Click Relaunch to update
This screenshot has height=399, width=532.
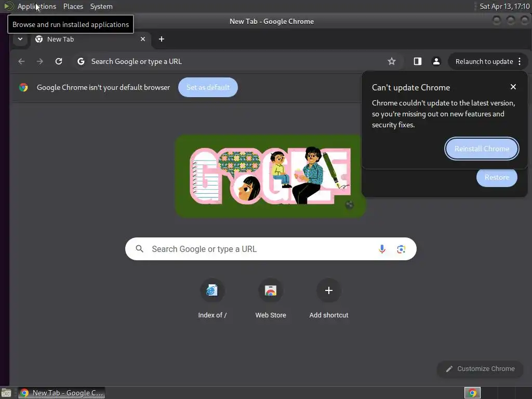pyautogui.click(x=484, y=61)
